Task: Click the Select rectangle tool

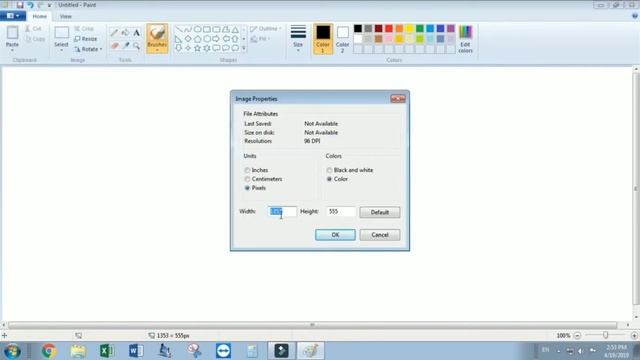Action: [x=62, y=33]
